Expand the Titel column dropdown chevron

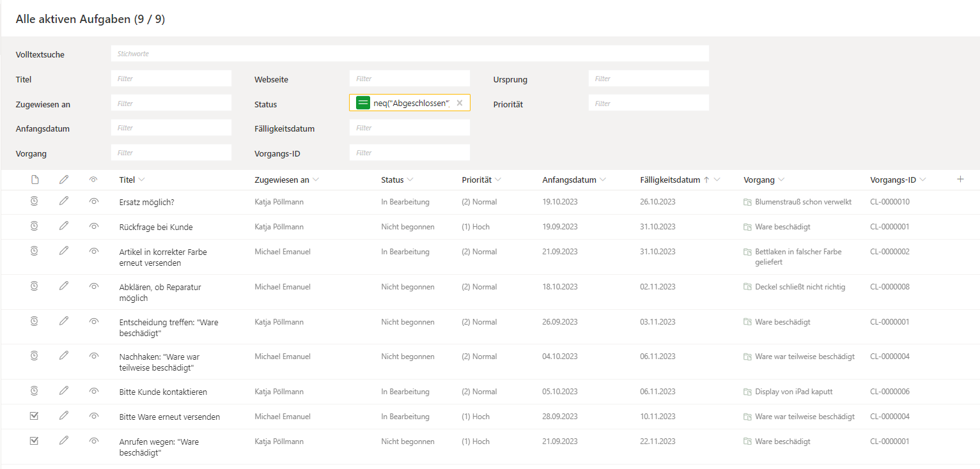tap(142, 180)
